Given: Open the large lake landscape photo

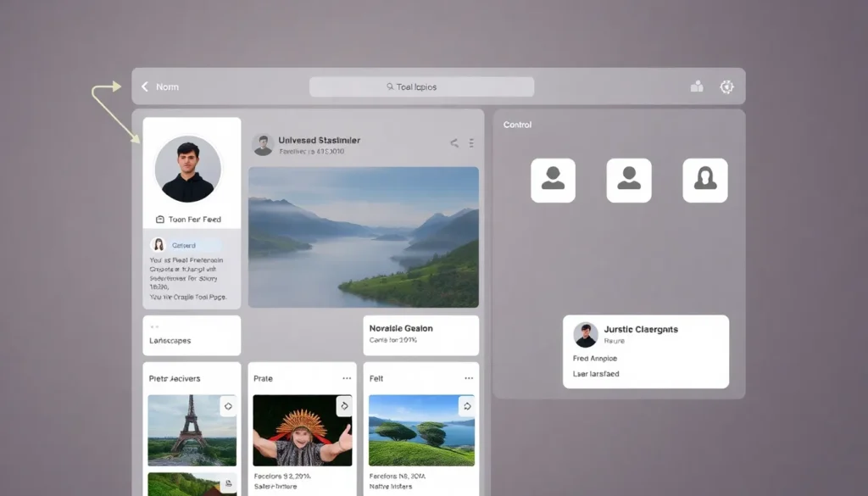Looking at the screenshot, I should (363, 237).
